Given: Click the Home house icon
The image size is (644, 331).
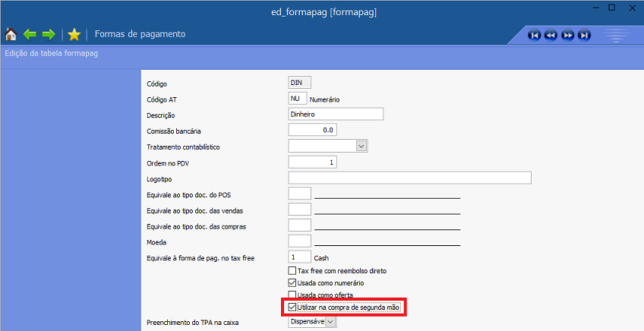Looking at the screenshot, I should click(x=11, y=34).
